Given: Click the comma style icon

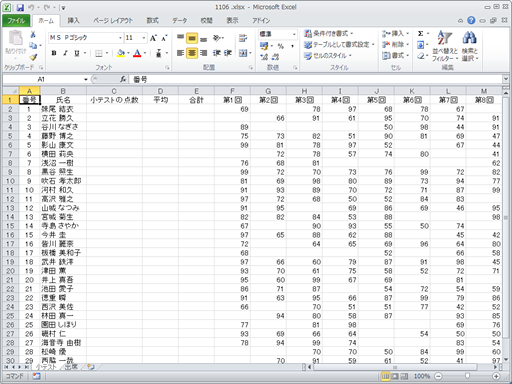Looking at the screenshot, I should (292, 46).
